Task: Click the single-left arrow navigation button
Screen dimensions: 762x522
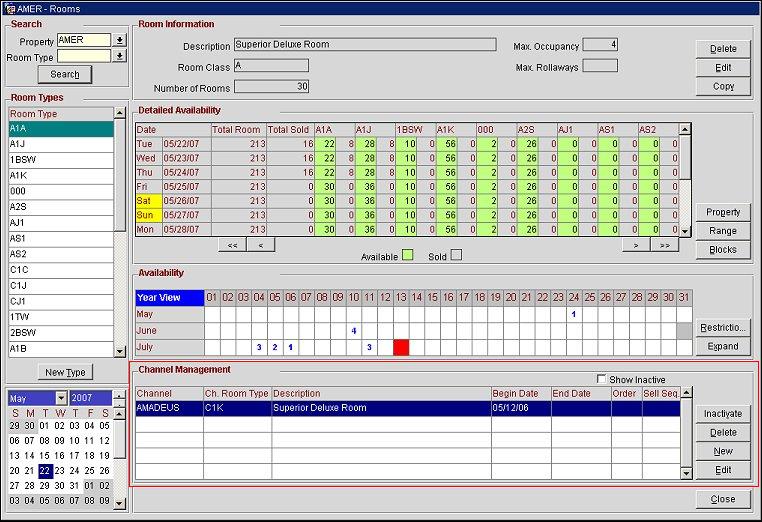Action: pyautogui.click(x=260, y=244)
